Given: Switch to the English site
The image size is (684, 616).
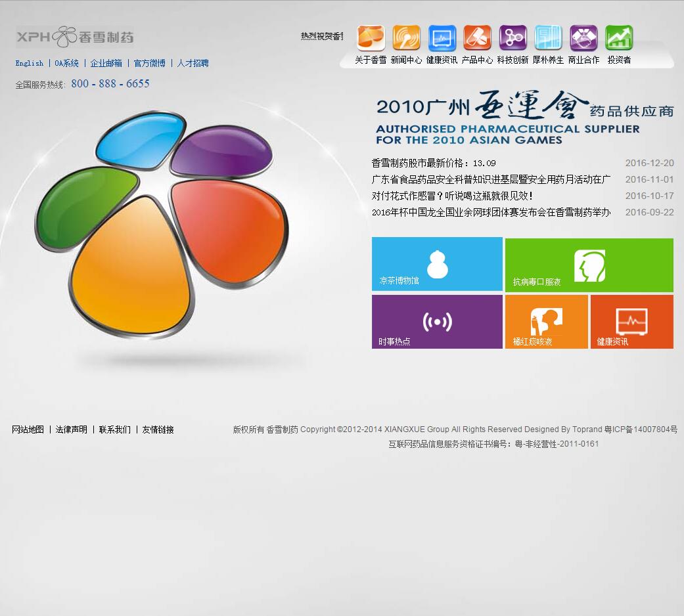Looking at the screenshot, I should click(29, 63).
